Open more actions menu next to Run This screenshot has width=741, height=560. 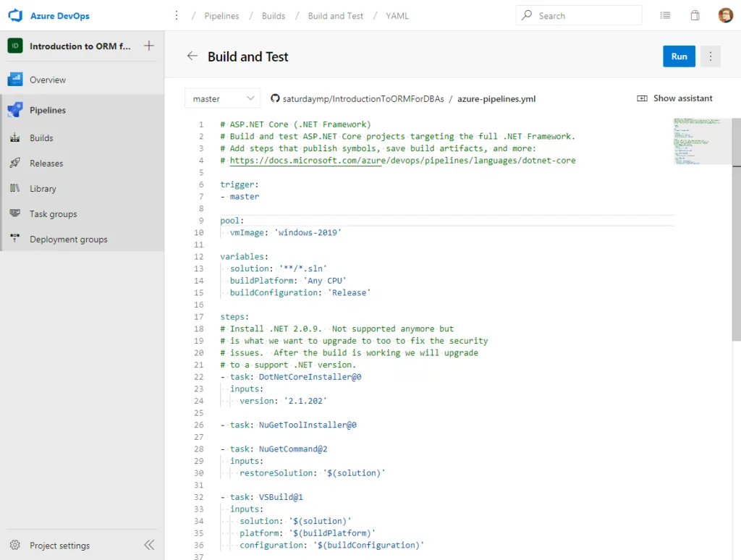tap(711, 56)
